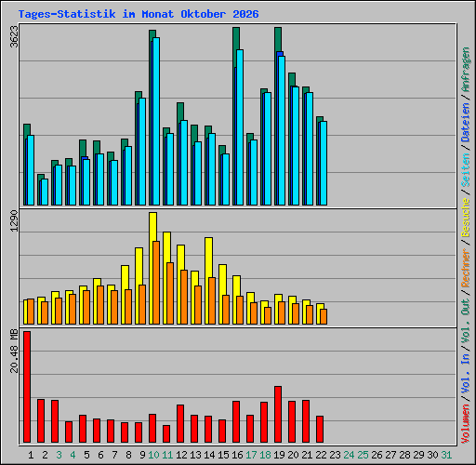
Task: Select green day 25 label
Action: point(363,455)
